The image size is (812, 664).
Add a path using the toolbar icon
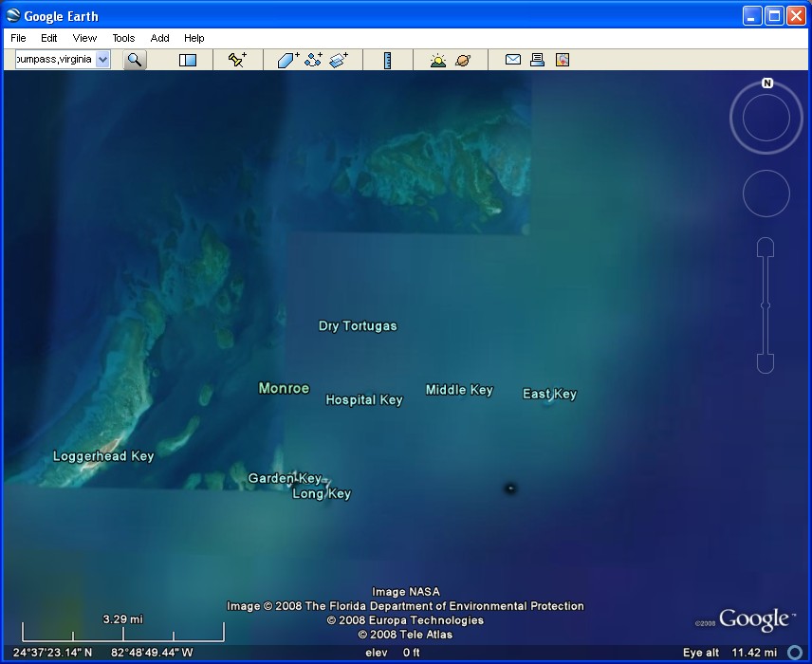click(313, 60)
